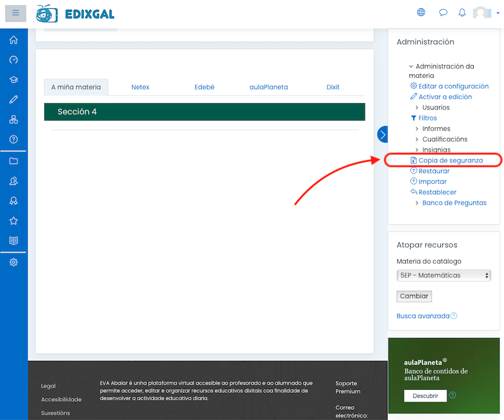Select the pencil edit icon in the sidebar

13,99
